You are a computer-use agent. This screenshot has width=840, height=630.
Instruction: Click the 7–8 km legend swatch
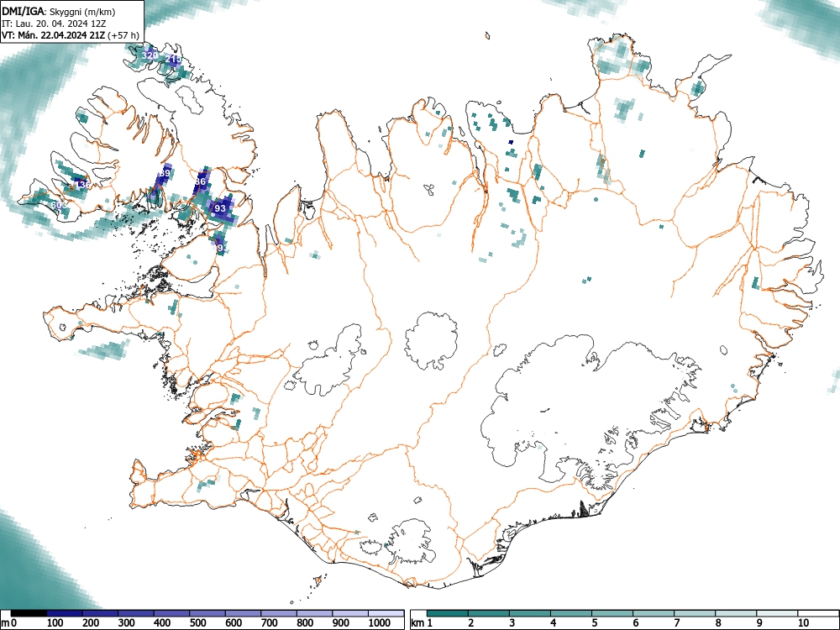[x=695, y=613]
